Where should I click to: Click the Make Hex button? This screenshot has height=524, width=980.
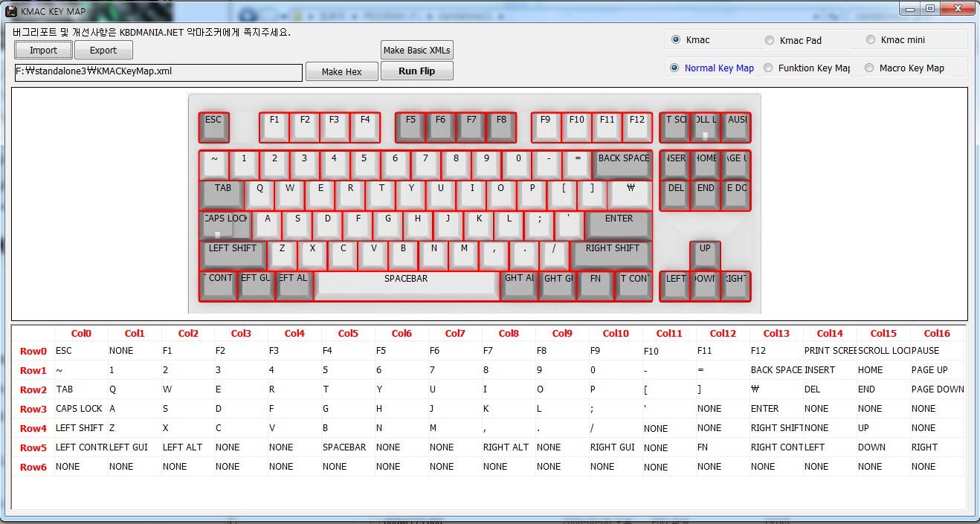tap(342, 71)
